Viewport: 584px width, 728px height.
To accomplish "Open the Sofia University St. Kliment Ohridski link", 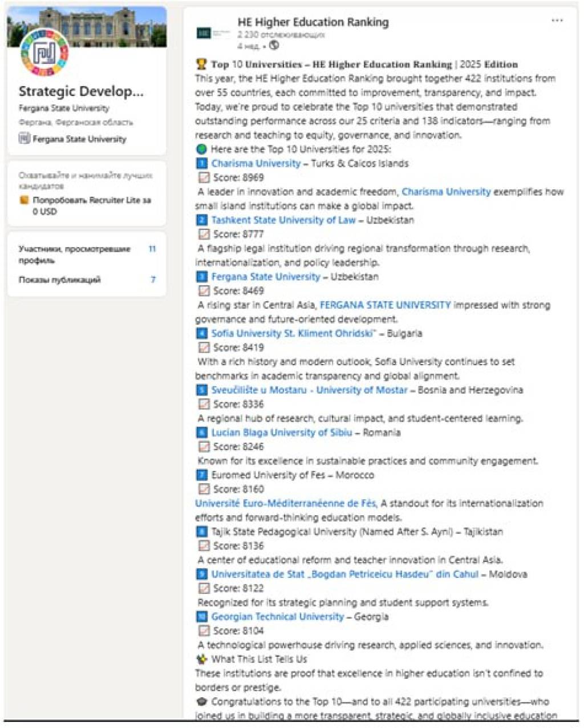I will [x=293, y=333].
